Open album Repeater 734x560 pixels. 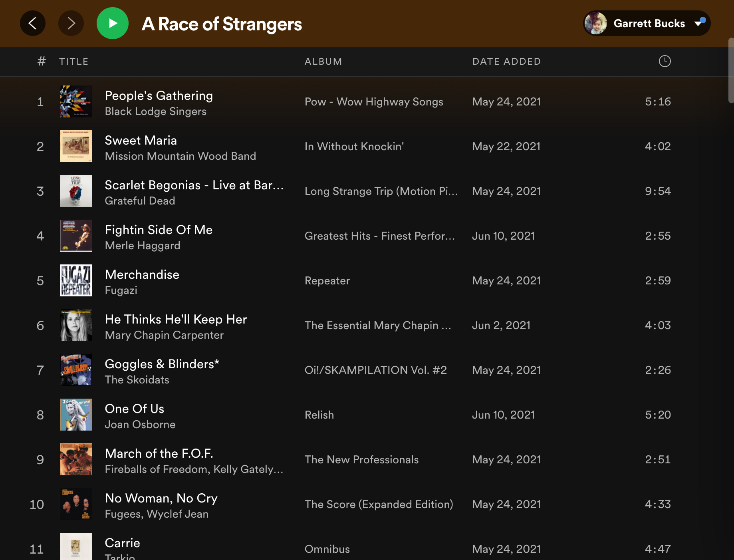327,281
